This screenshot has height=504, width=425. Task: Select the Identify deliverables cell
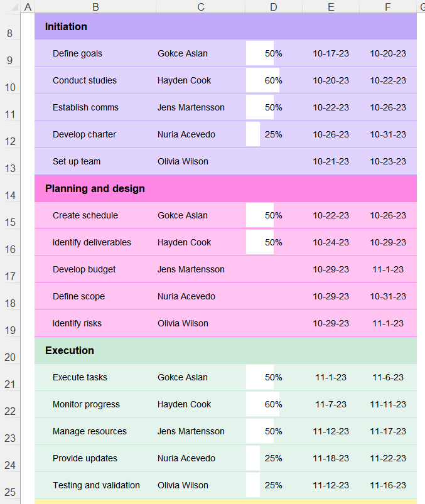pos(95,242)
